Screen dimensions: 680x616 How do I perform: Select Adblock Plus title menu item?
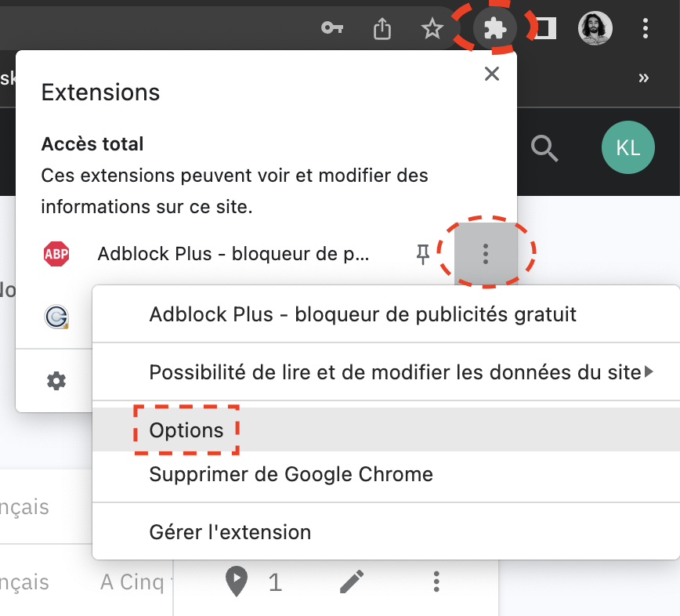363,314
